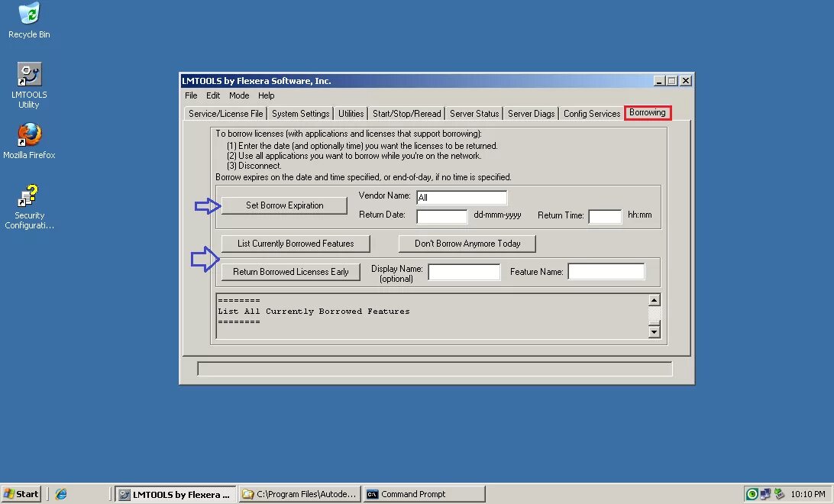Click the Internet Explorer quick launch icon
The image size is (834, 504).
click(x=61, y=494)
